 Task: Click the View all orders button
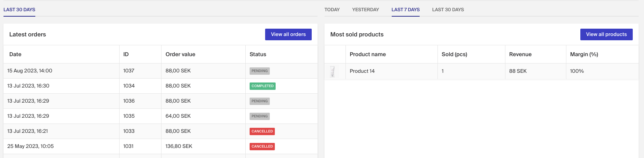point(288,34)
